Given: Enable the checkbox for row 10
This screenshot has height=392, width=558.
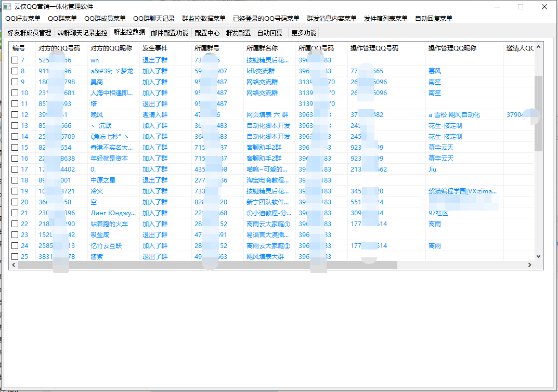Looking at the screenshot, I should pyautogui.click(x=15, y=93).
